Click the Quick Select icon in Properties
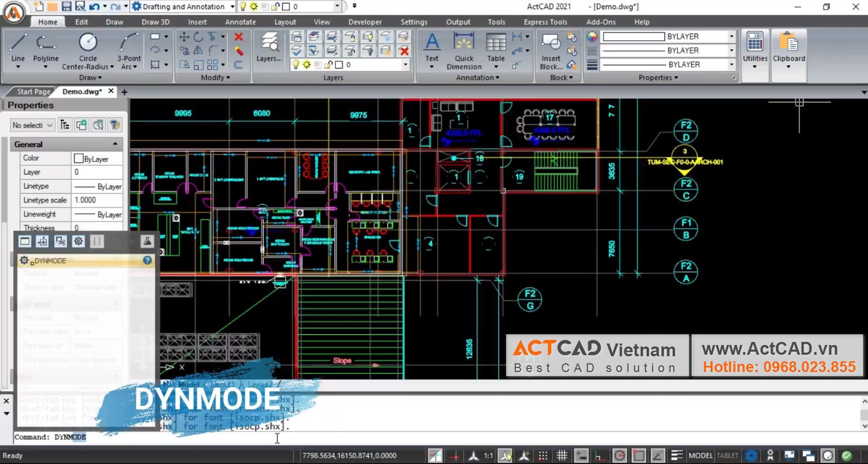 click(x=115, y=125)
